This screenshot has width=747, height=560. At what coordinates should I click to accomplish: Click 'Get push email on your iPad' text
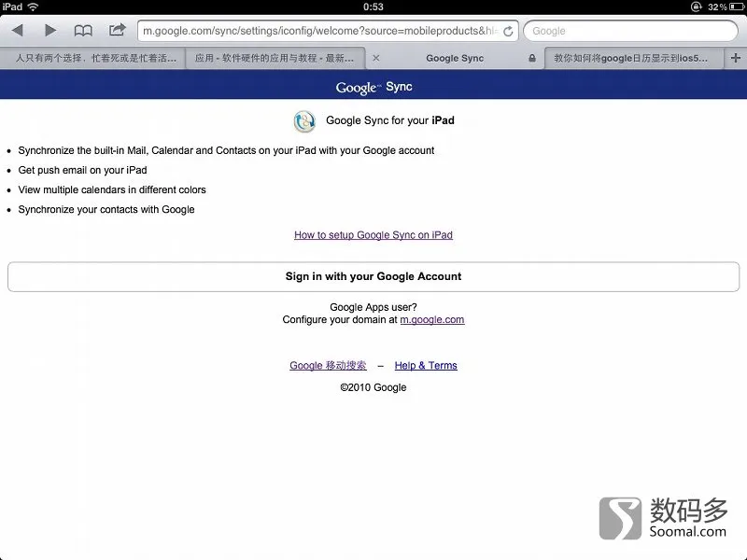tap(82, 170)
